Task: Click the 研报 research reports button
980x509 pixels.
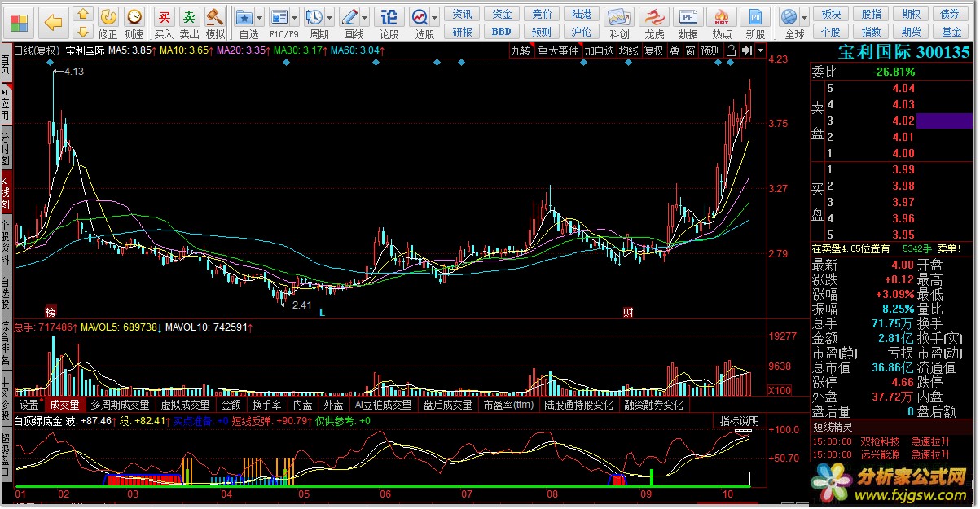Action: (x=463, y=32)
